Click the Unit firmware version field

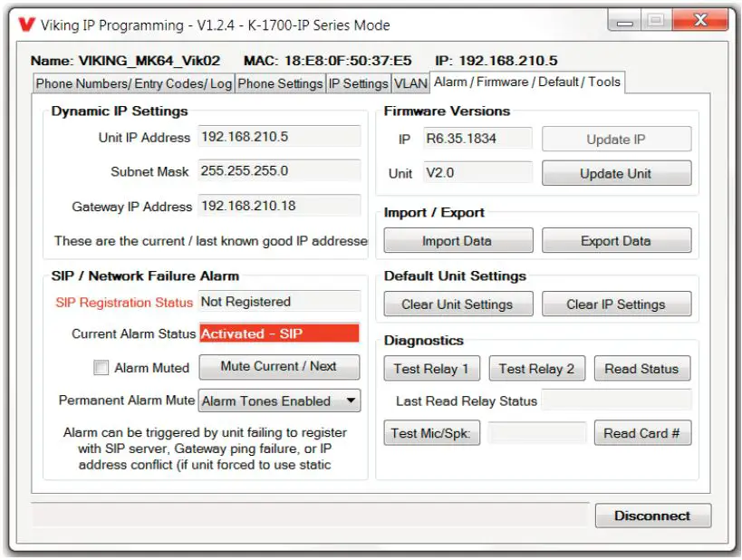coord(477,172)
